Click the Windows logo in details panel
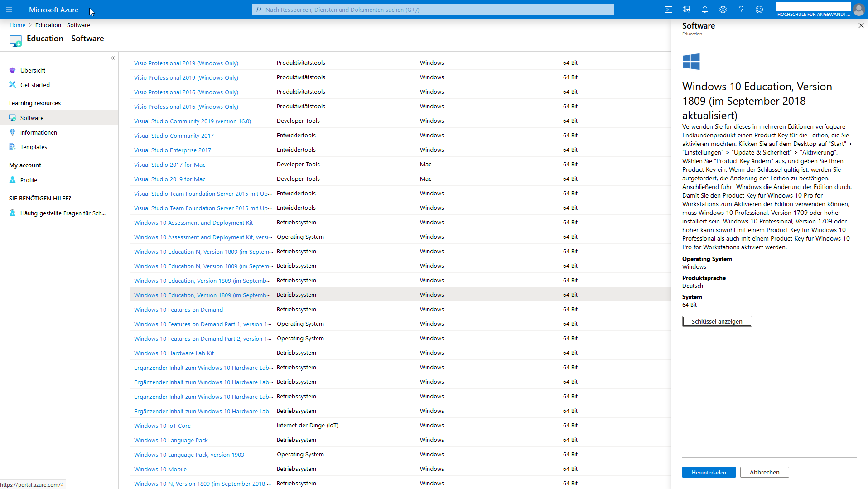The width and height of the screenshot is (868, 489). click(691, 62)
